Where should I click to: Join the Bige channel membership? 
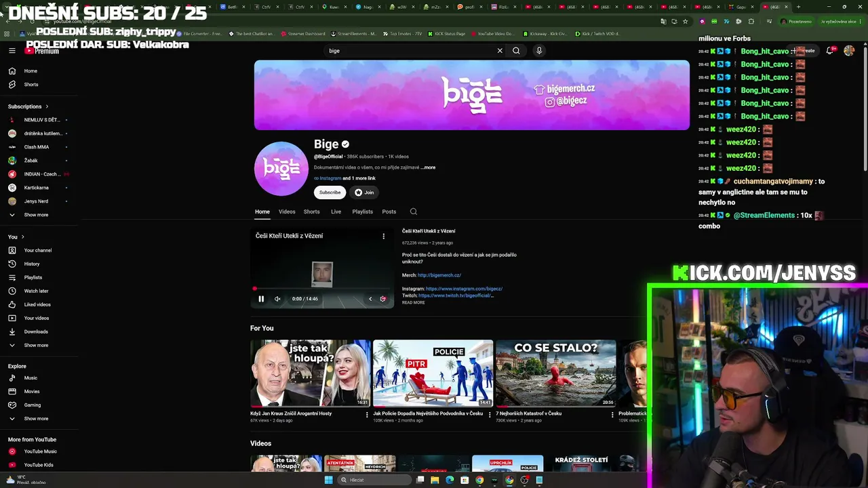tap(364, 192)
